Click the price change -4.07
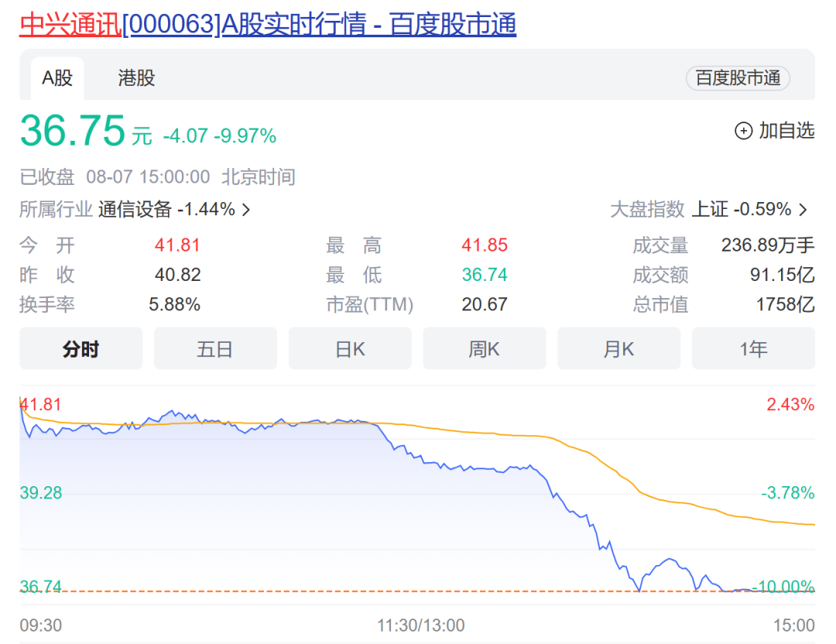Viewport: 836px width, 644px height. (x=185, y=136)
